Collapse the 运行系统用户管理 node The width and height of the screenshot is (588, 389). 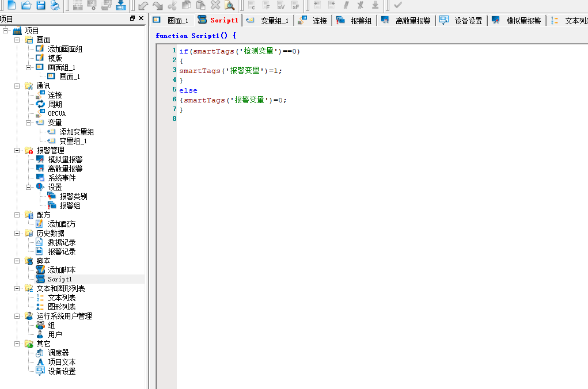pyautogui.click(x=17, y=316)
